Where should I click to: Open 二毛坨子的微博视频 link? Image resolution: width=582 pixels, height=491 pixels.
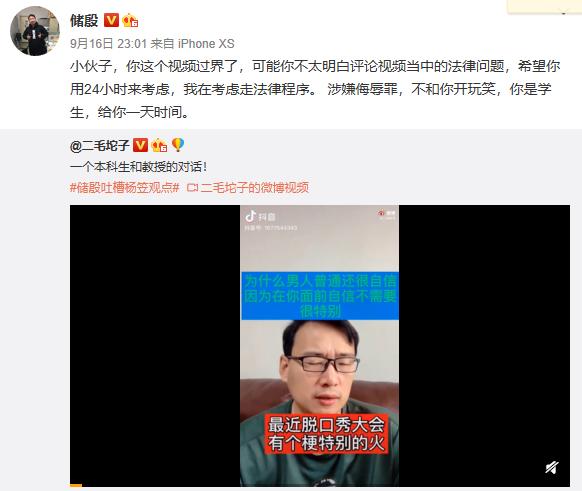point(255,188)
